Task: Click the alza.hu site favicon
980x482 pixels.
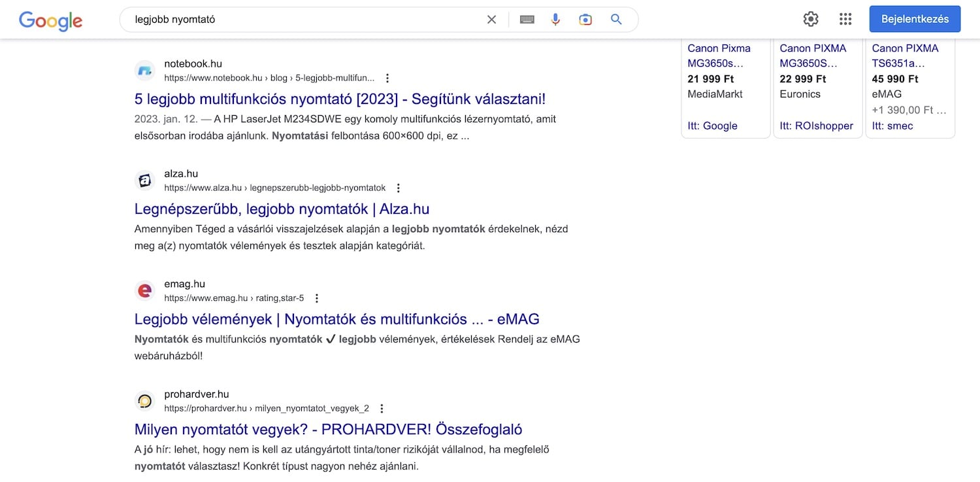Action: coord(145,181)
